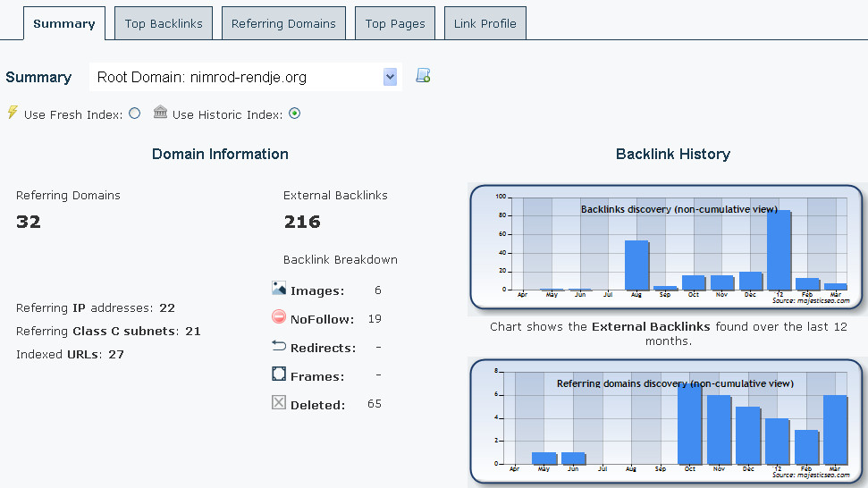
Task: Go to the Top Pages tab
Action: [x=395, y=24]
